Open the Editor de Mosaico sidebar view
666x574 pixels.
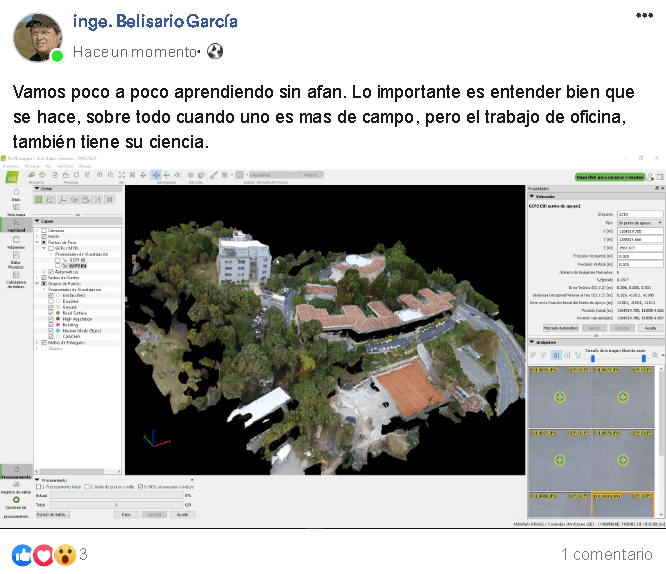16,260
